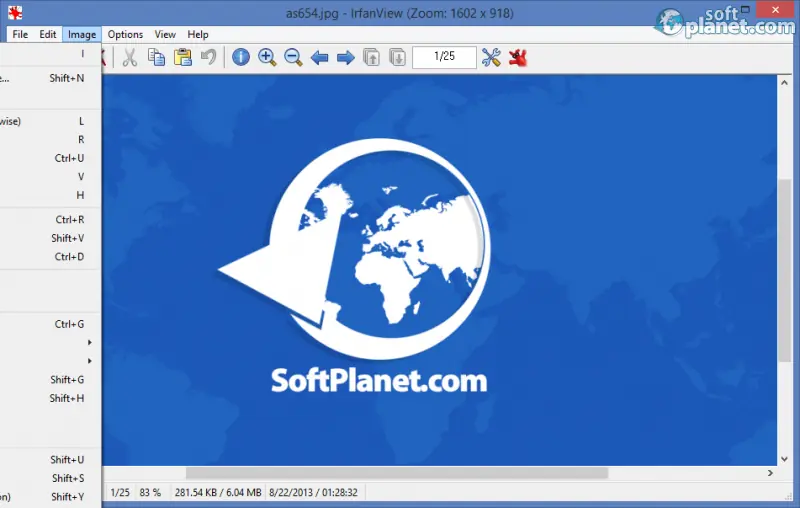Viewport: 800px width, 508px height.
Task: Open Settings via wrench and screwdriver icon
Action: 491,57
